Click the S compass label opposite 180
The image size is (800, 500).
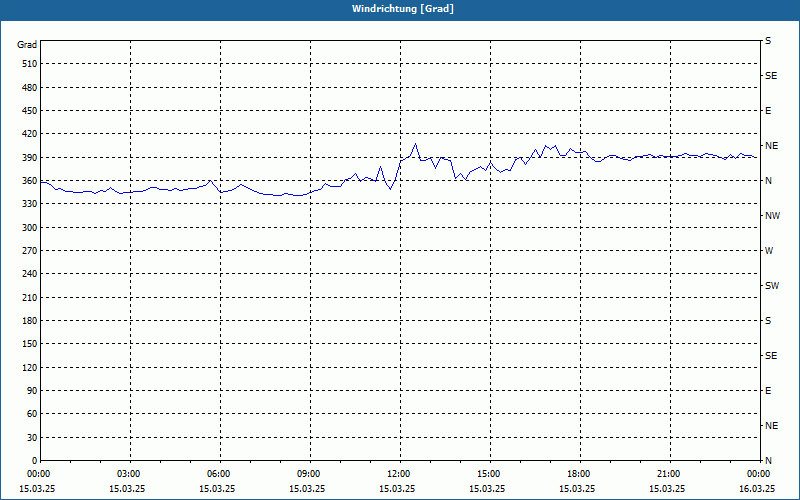pos(768,321)
